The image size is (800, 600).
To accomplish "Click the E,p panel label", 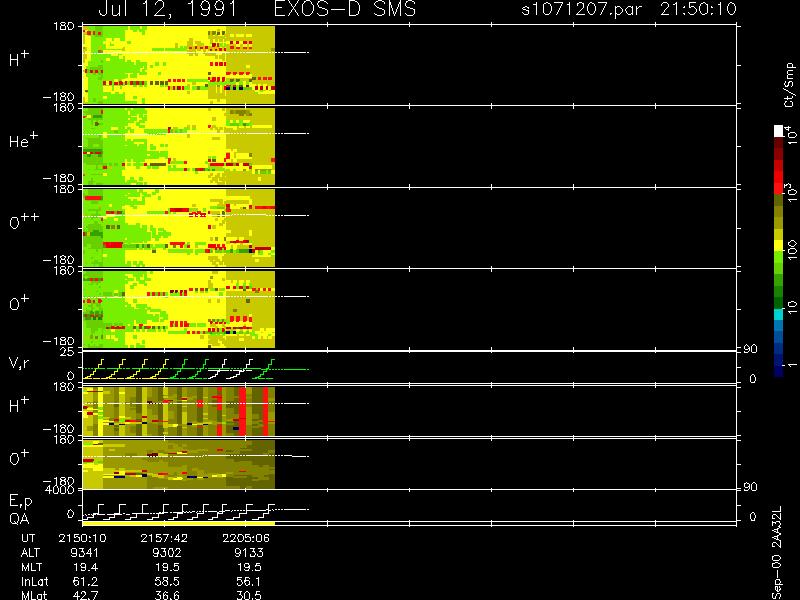I will (20, 502).
